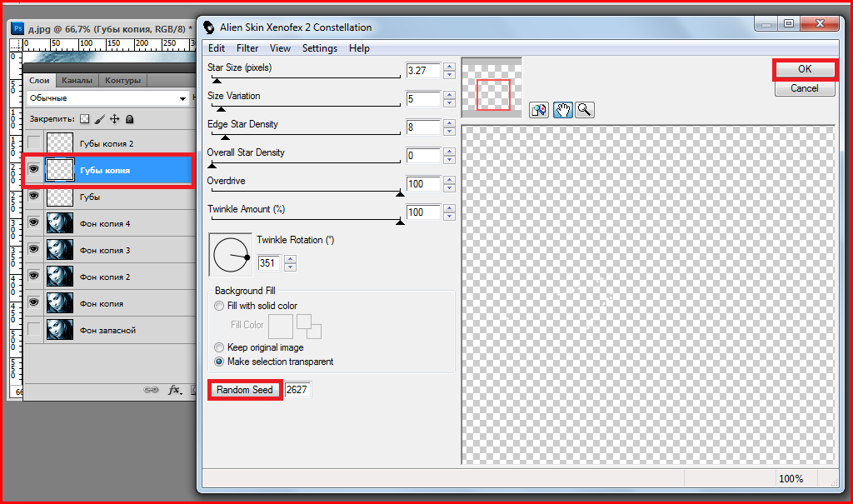Screen dimensions: 853x504
Task: Click the link layers chain icon
Action: 151,390
